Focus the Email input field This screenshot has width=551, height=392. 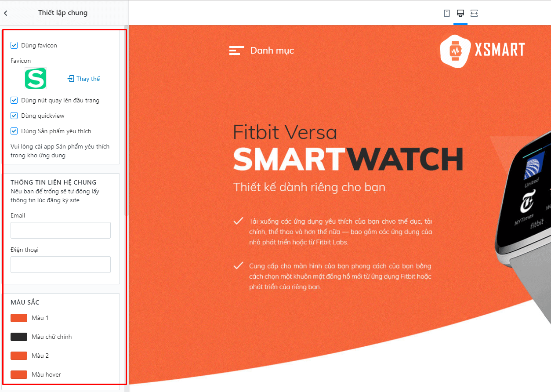click(x=61, y=230)
